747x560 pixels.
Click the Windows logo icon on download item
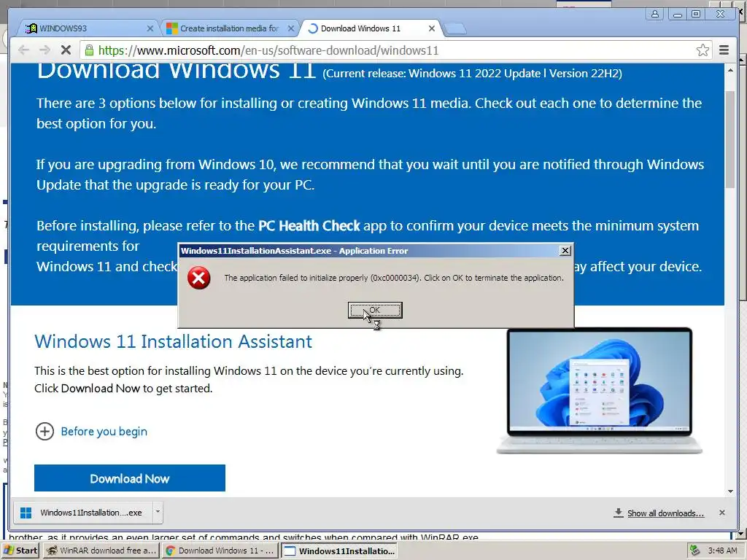26,513
